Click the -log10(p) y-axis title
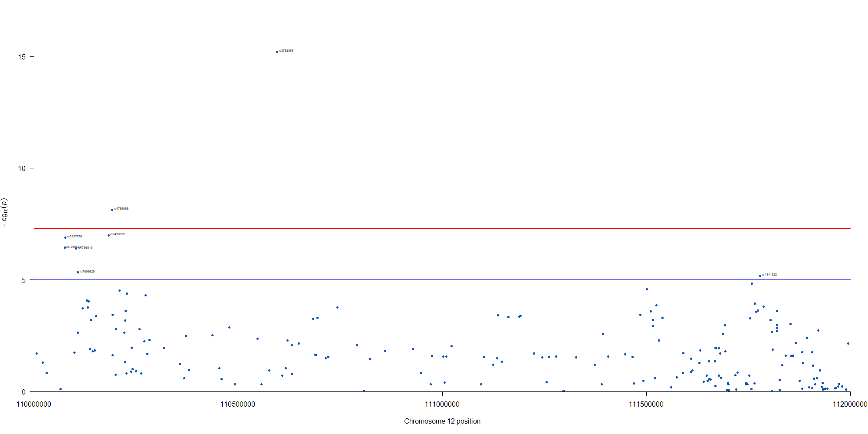Viewport: 868px width, 434px height. point(4,213)
